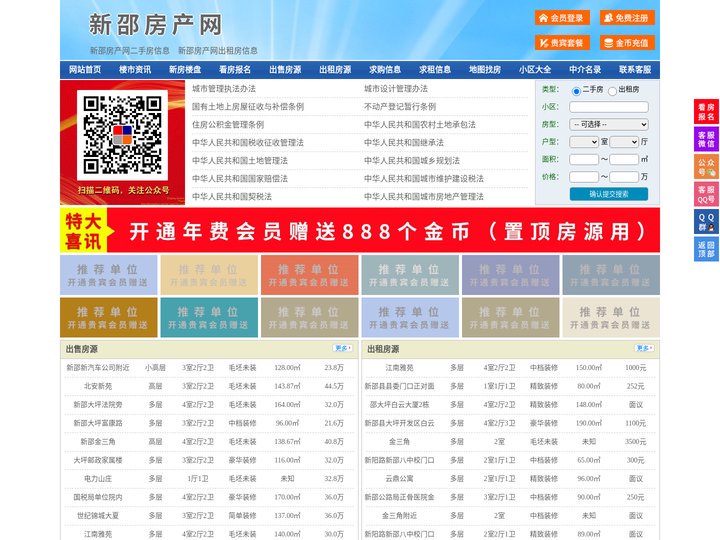Image resolution: width=720 pixels, height=540 pixels.
Task: Open 联系客服 menu item
Action: pos(635,70)
